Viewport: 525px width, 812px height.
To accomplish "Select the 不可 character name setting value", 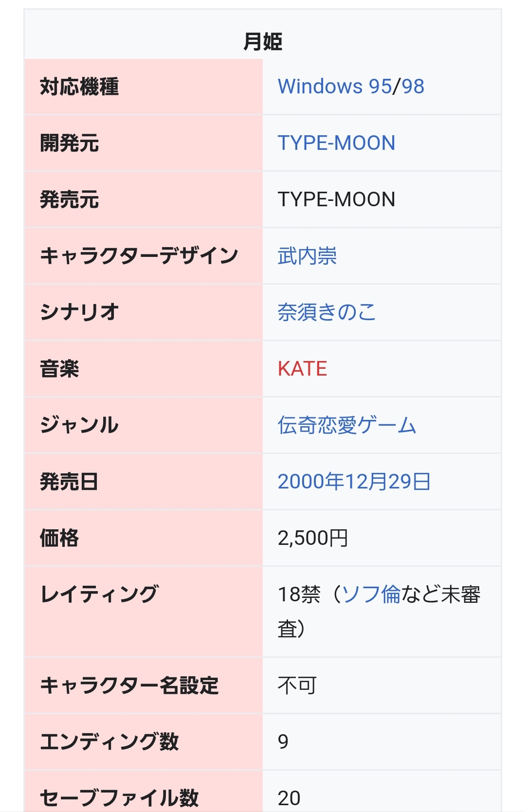I will [297, 686].
